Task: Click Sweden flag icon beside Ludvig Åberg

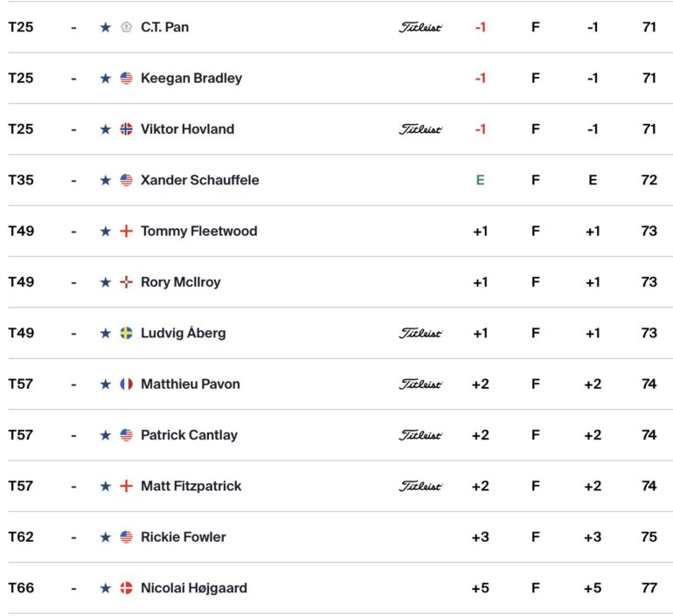Action: tap(126, 333)
